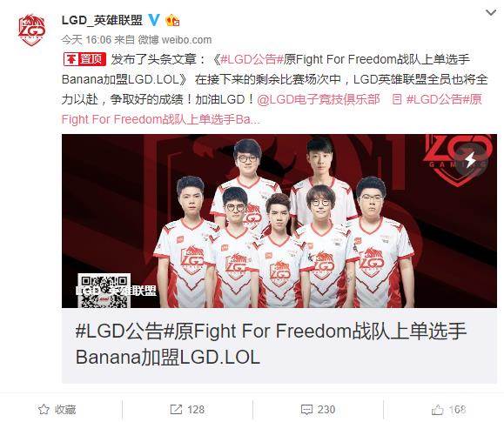This screenshot has width=504, height=422.
Task: Like the post with thumbs-up icon
Action: 448,410
